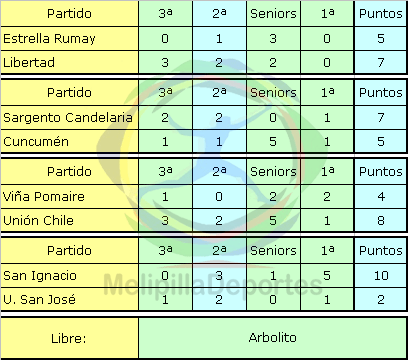Click the first table's Seniors header

[x=273, y=14]
